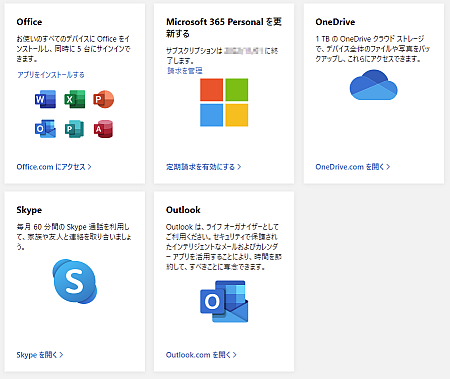
Task: Click the Microsoft four-color logo
Action: pyautogui.click(x=224, y=102)
